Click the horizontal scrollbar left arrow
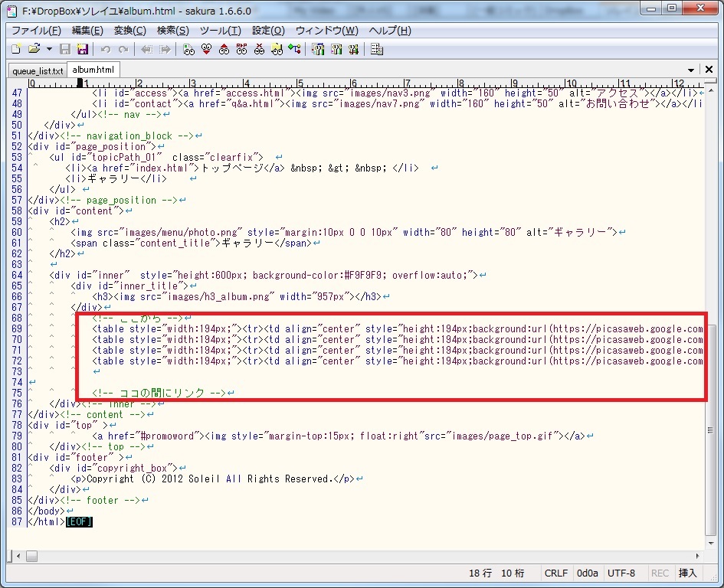Image resolution: width=724 pixels, height=588 pixels. click(18, 556)
